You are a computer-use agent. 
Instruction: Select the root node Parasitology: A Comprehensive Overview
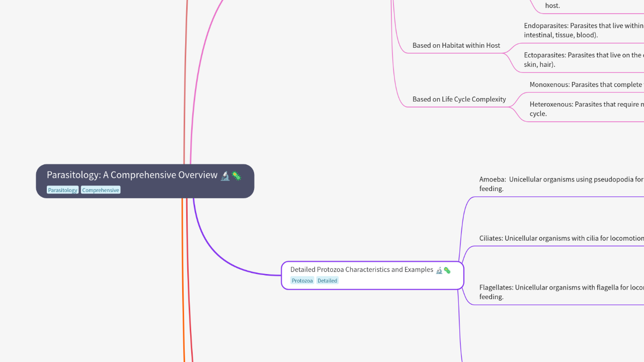[x=145, y=181]
